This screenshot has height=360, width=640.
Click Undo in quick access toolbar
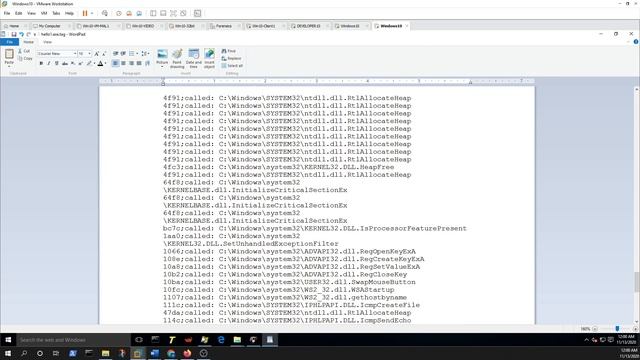21,34
